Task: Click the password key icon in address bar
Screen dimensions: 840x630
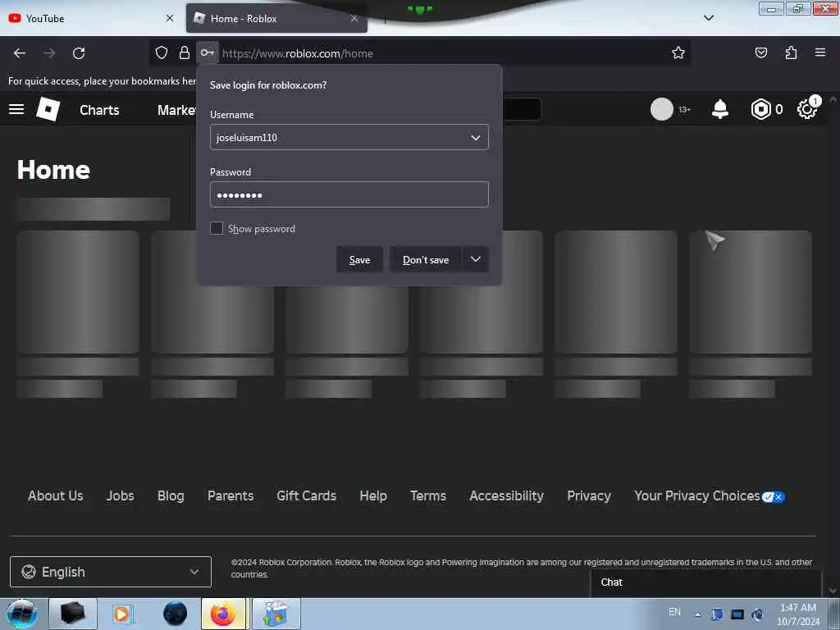Action: click(x=208, y=52)
